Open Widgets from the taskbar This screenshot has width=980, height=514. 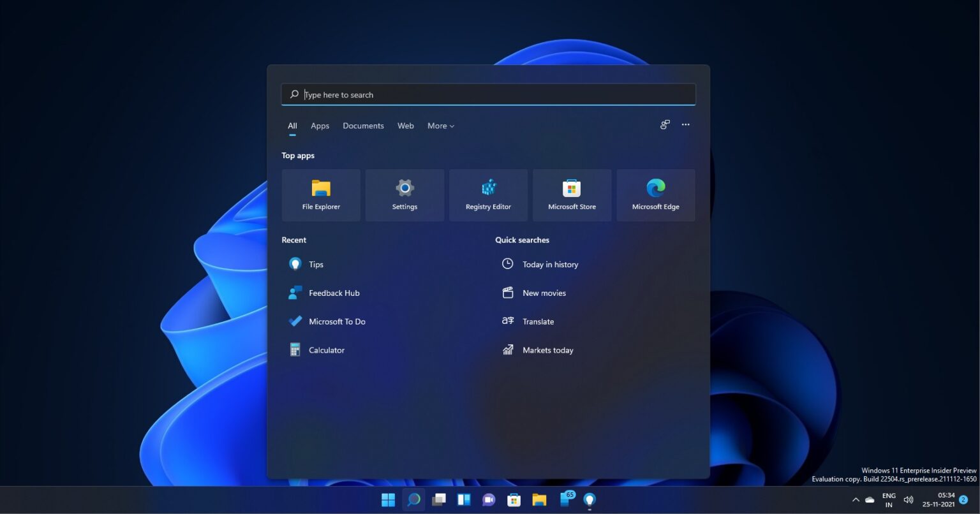pyautogui.click(x=463, y=500)
